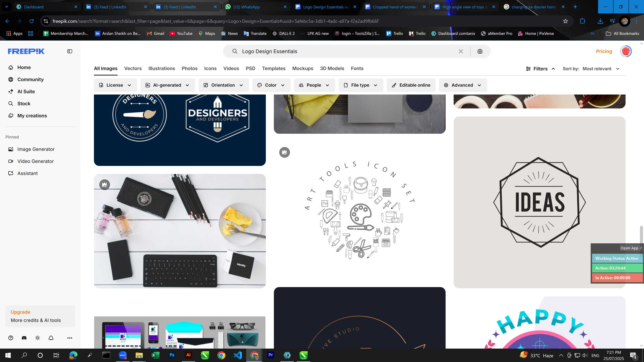
Task: Switch to the Fonts tab
Action: pyautogui.click(x=357, y=68)
